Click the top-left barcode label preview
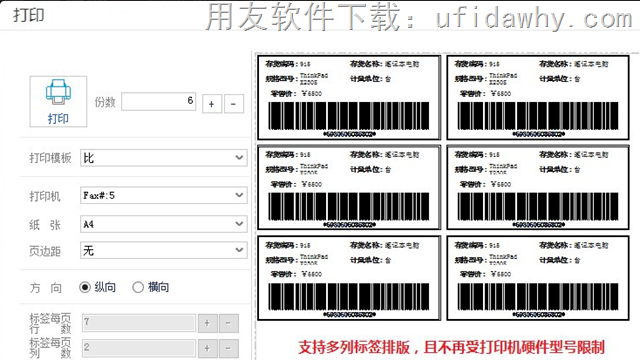640x360 pixels. (x=349, y=98)
